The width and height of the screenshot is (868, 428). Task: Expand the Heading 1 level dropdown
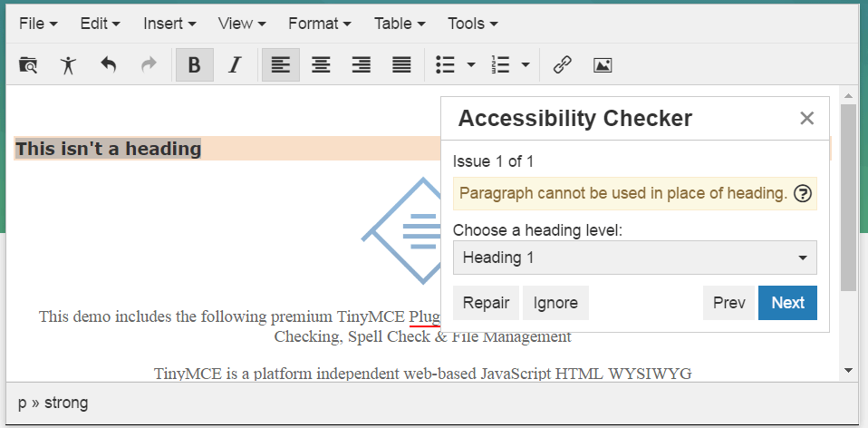pos(634,258)
